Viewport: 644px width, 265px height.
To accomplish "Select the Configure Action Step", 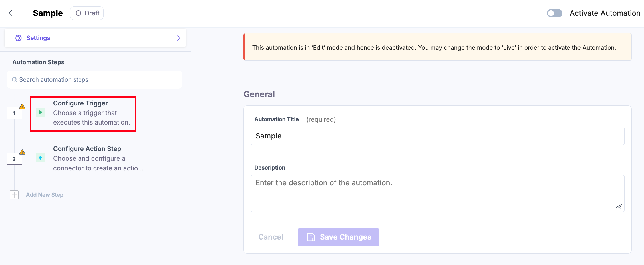I will (87, 158).
